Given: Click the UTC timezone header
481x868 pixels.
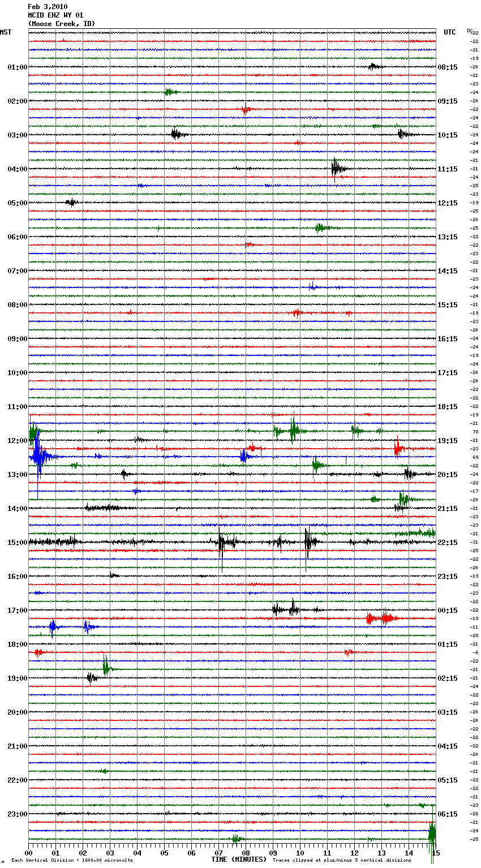Looking at the screenshot, I should pos(449,32).
